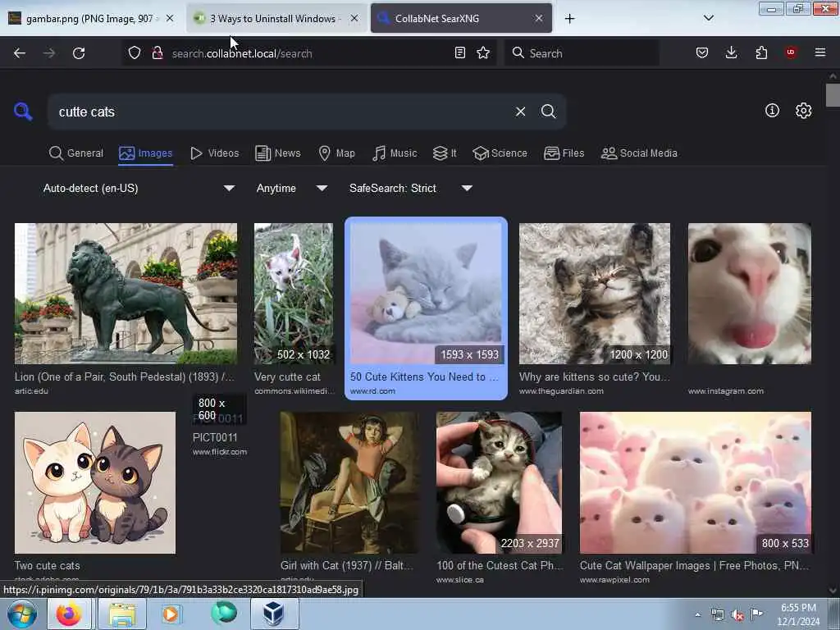Viewport: 840px width, 630px height.
Task: Click the address bar URL
Action: pyautogui.click(x=242, y=53)
